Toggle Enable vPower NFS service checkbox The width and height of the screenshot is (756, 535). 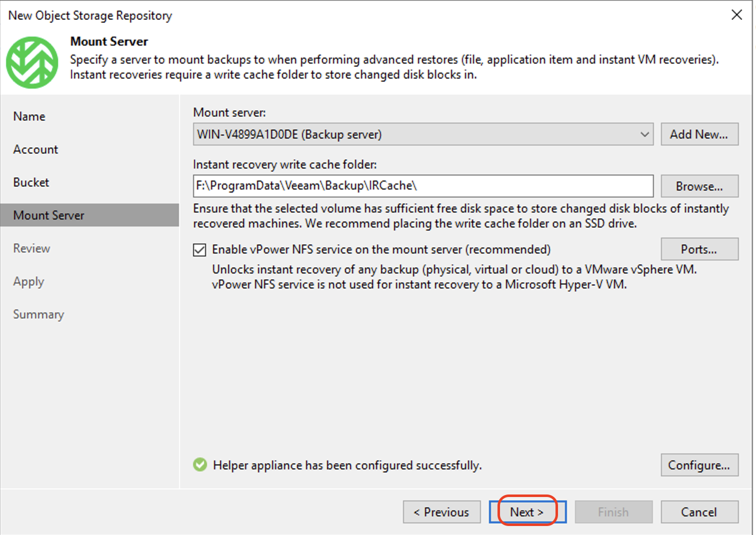(199, 249)
